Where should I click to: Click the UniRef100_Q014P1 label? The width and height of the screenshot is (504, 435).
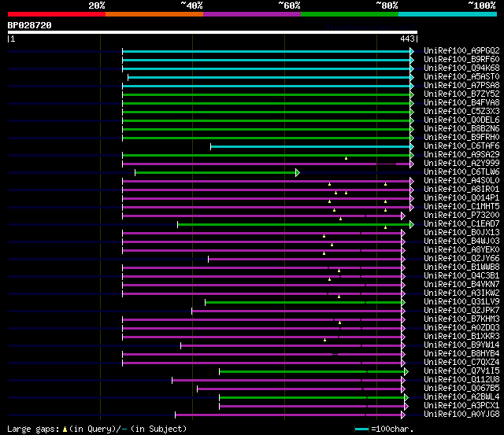tap(461, 198)
